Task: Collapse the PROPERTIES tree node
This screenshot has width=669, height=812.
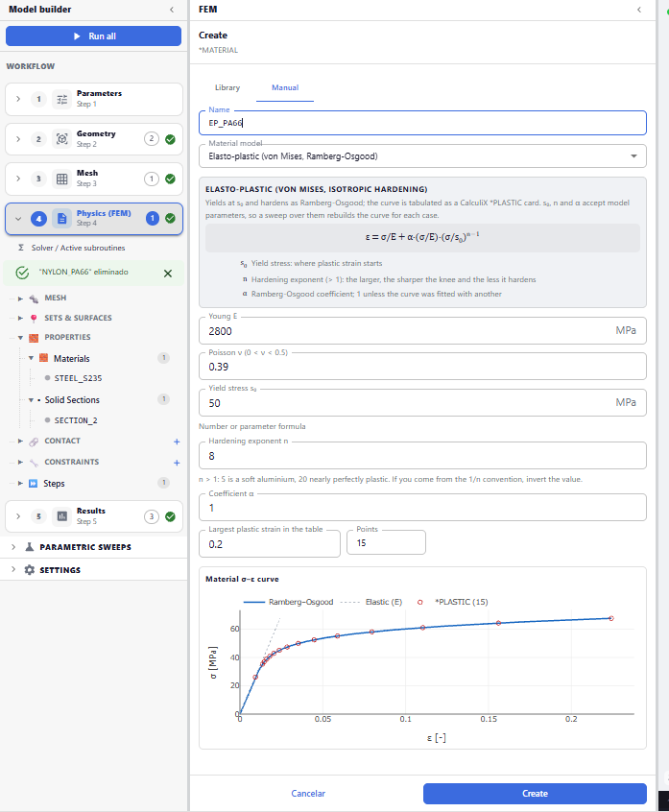Action: [x=20, y=338]
